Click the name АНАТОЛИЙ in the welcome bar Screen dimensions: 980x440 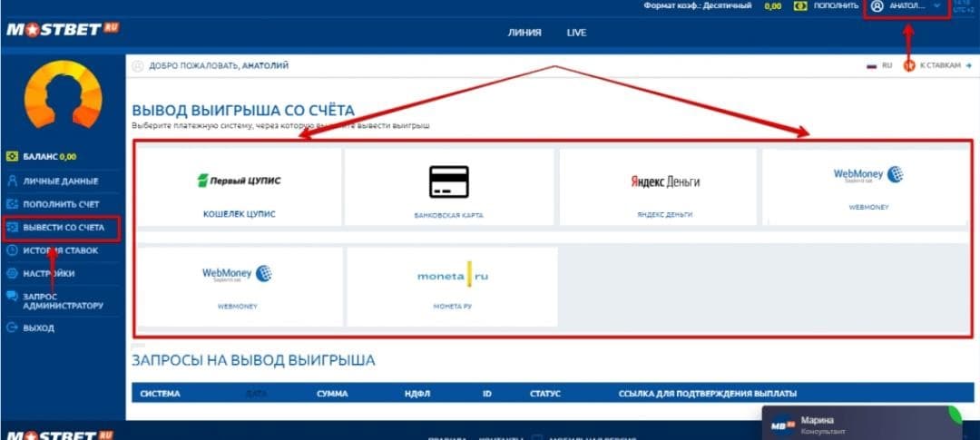click(265, 65)
